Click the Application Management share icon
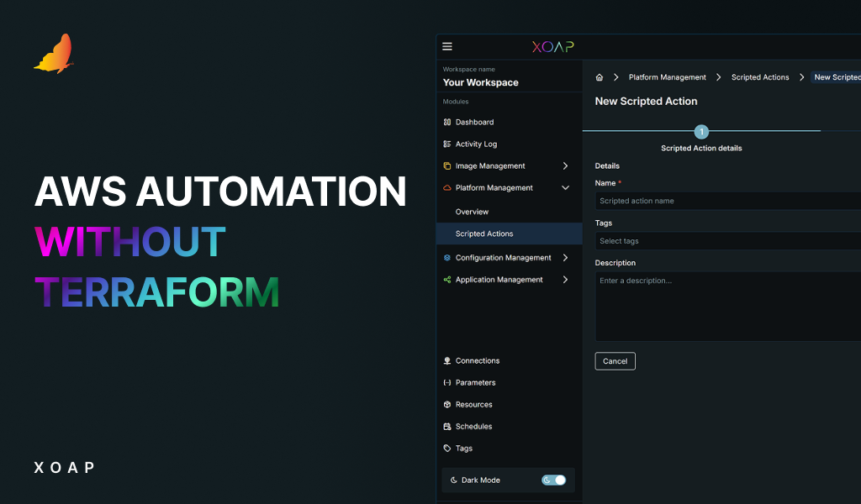This screenshot has width=861, height=504. (x=446, y=279)
